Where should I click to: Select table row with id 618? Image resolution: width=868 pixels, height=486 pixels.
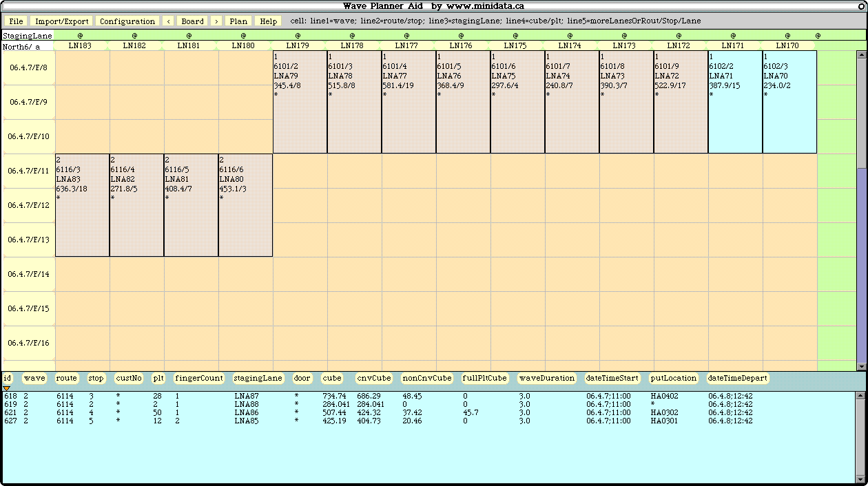pyautogui.click(x=428, y=397)
